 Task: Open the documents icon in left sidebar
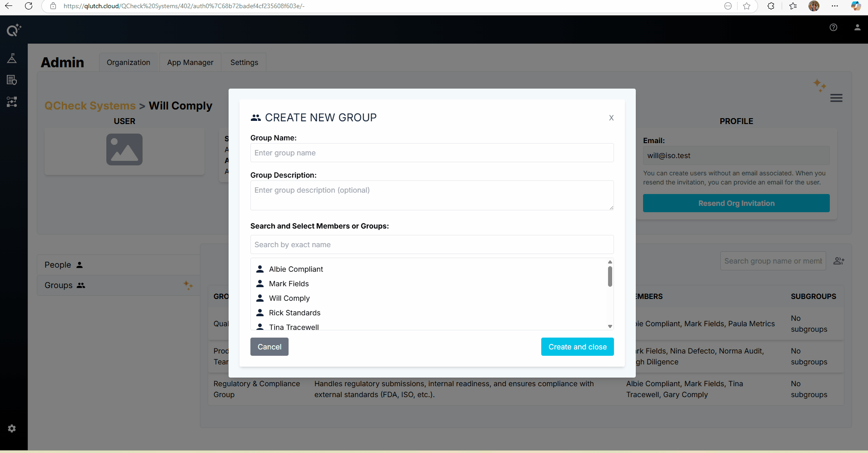click(x=12, y=80)
